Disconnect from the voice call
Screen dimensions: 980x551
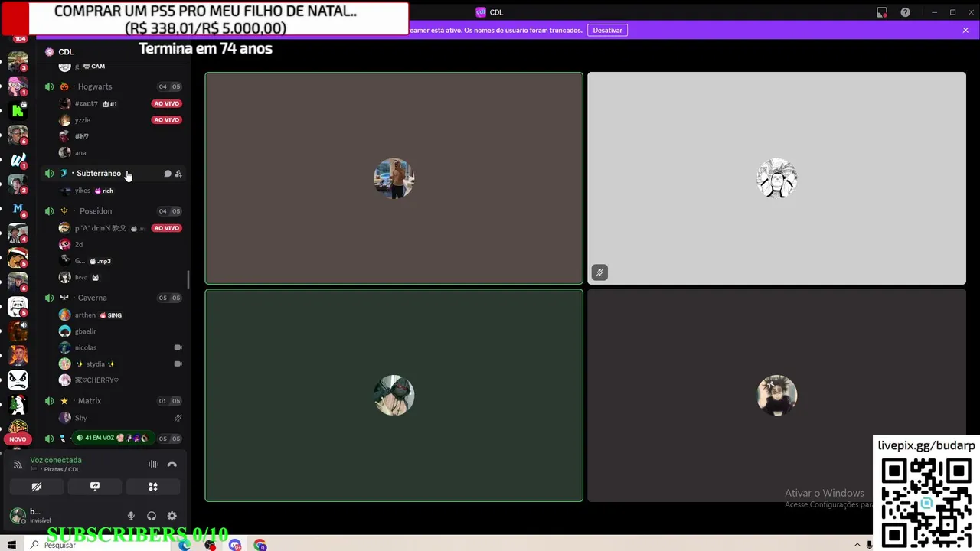click(x=172, y=465)
